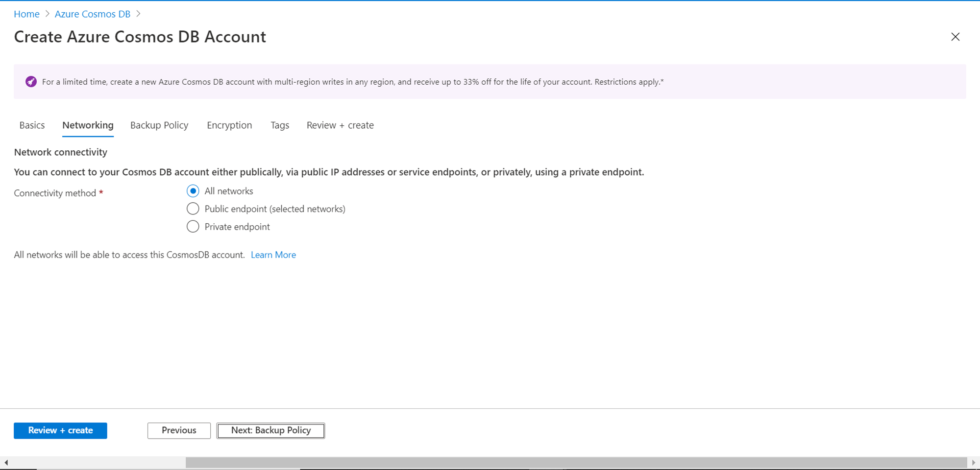Click the blue Review + create button
The width and height of the screenshot is (980, 470).
(60, 430)
